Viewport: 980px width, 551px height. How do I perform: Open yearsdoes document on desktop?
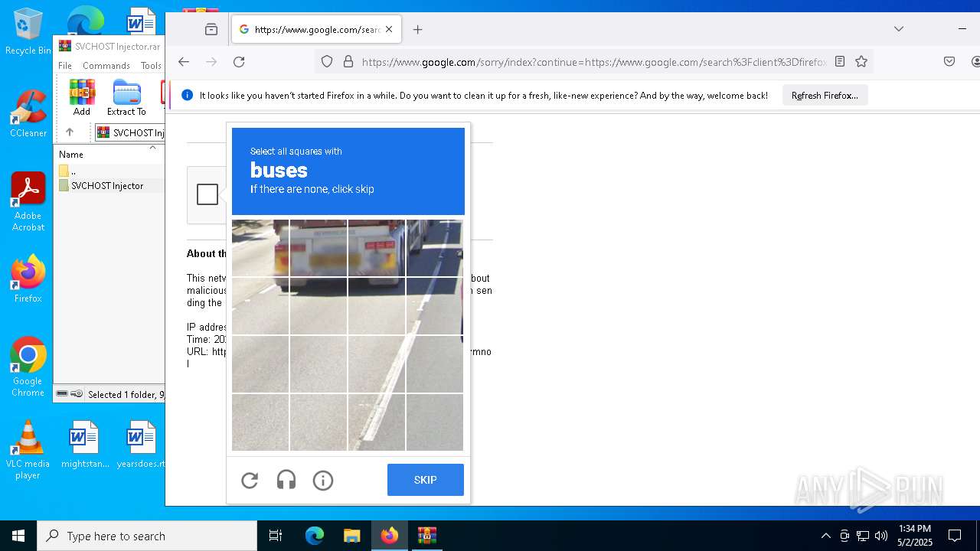tap(141, 445)
